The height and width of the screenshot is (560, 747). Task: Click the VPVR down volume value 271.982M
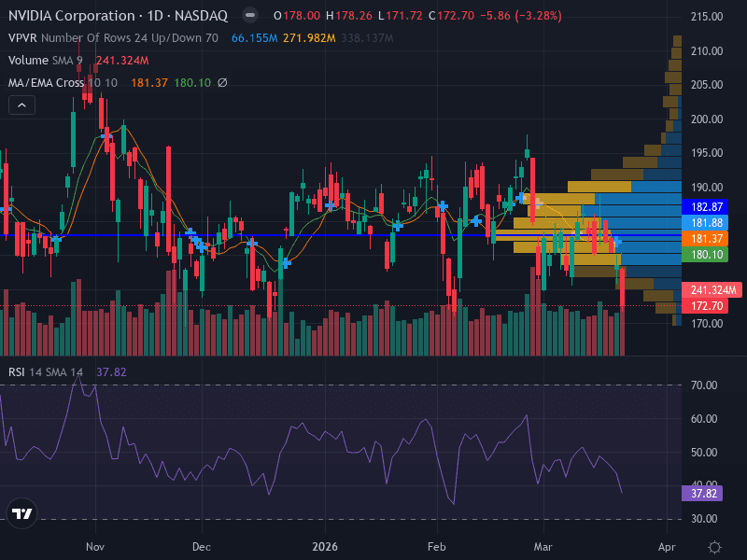[309, 38]
